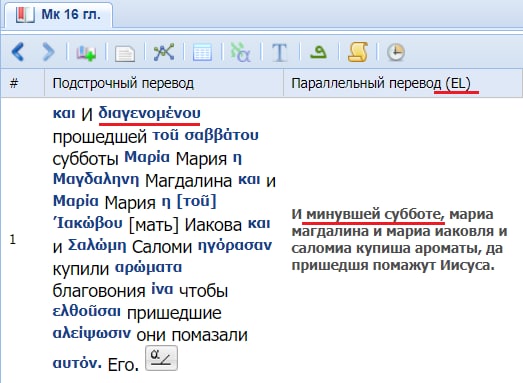
Task: Click the add books icon with green plus
Action: tap(86, 52)
